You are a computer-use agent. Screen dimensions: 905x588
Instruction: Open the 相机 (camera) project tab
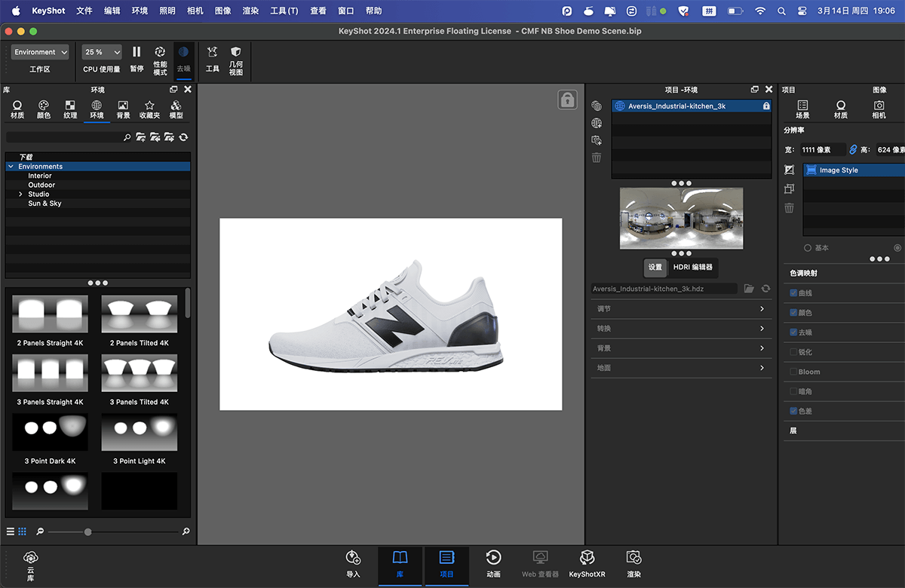pyautogui.click(x=879, y=110)
